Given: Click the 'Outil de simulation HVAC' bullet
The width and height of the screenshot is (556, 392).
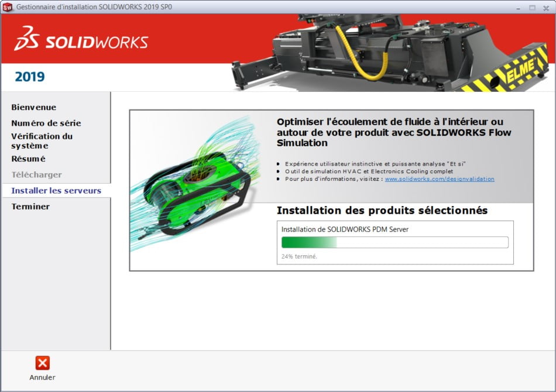Looking at the screenshot, I should click(369, 171).
